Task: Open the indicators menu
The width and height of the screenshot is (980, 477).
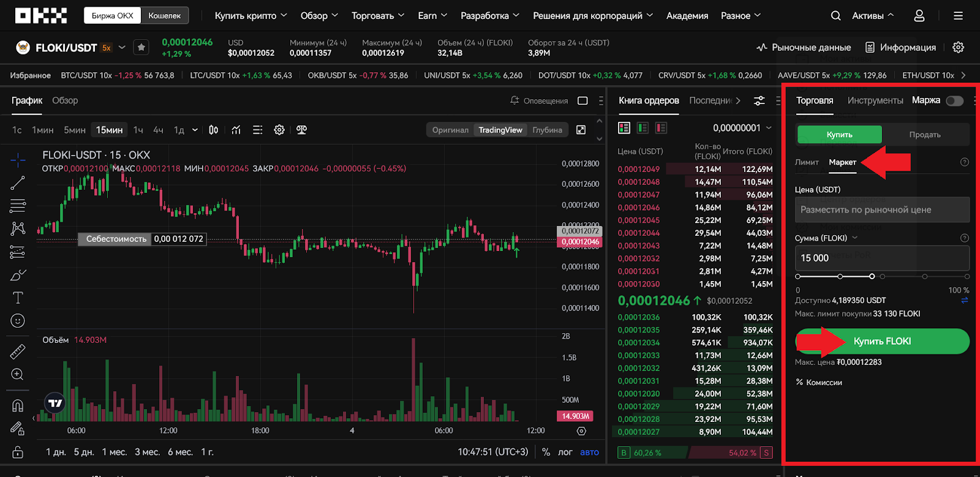Action: [236, 130]
